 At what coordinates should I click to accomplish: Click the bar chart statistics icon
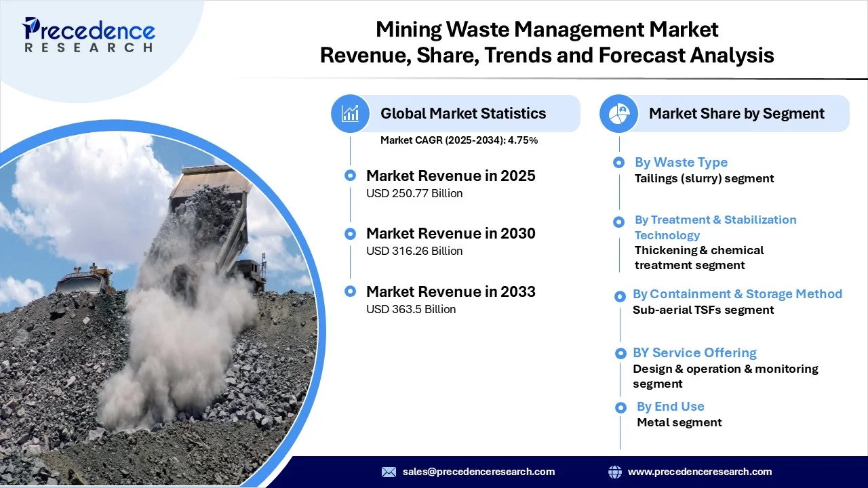350,113
